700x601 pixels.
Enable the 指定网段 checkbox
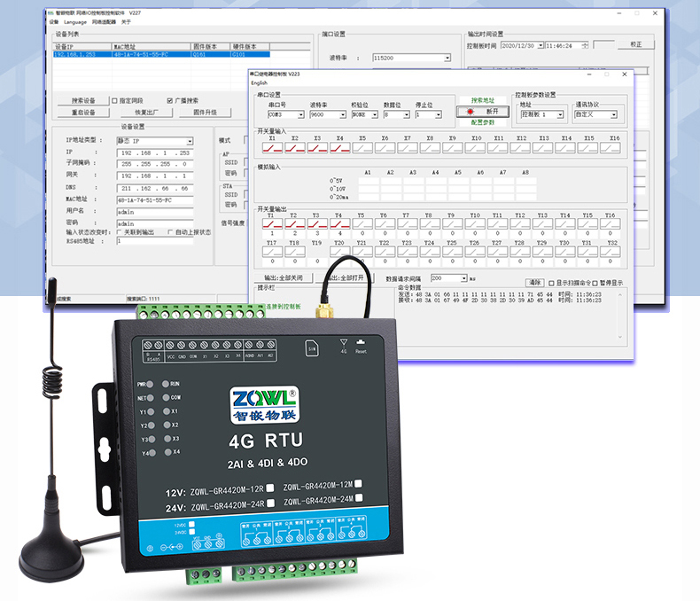pos(114,100)
